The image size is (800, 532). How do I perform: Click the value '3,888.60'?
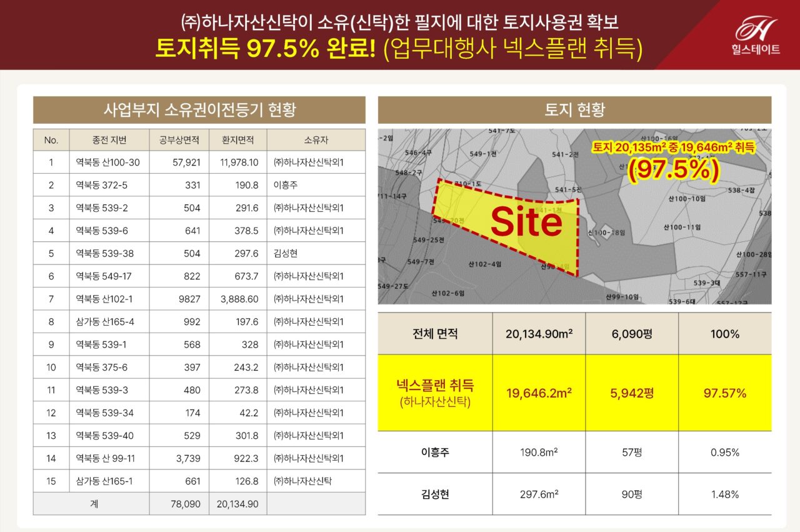tap(240, 299)
